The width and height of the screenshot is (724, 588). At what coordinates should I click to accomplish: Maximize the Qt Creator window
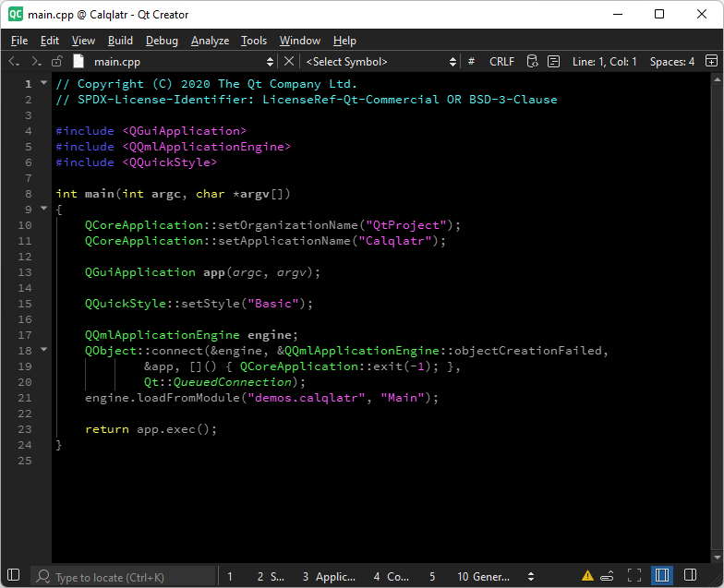[659, 15]
